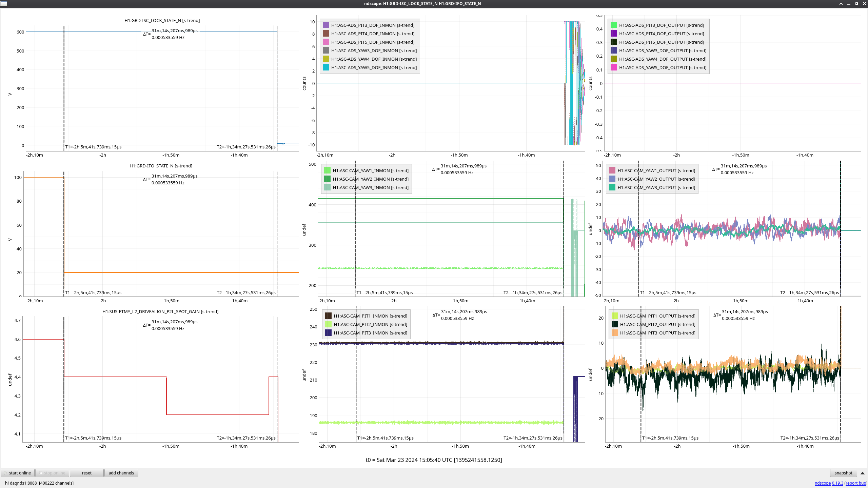Click the PIT3_DOF_INMON purple legend swatch
The height and width of the screenshot is (488, 868).
point(326,25)
